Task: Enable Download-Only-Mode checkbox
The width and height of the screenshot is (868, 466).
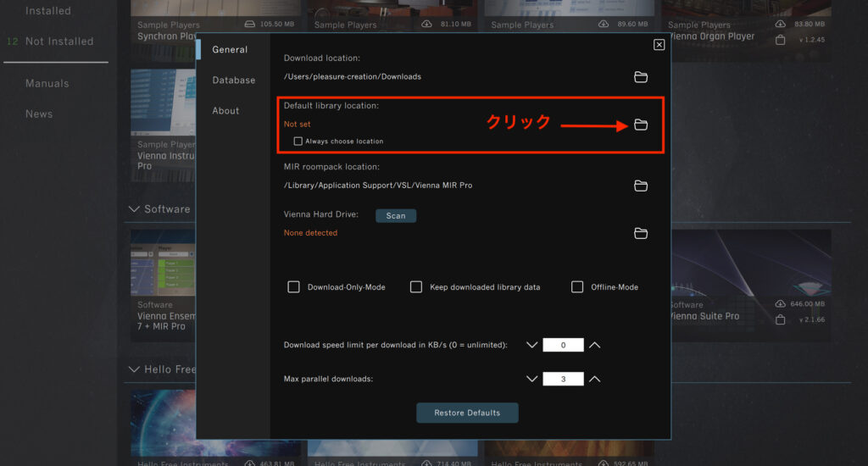Action: 293,286
